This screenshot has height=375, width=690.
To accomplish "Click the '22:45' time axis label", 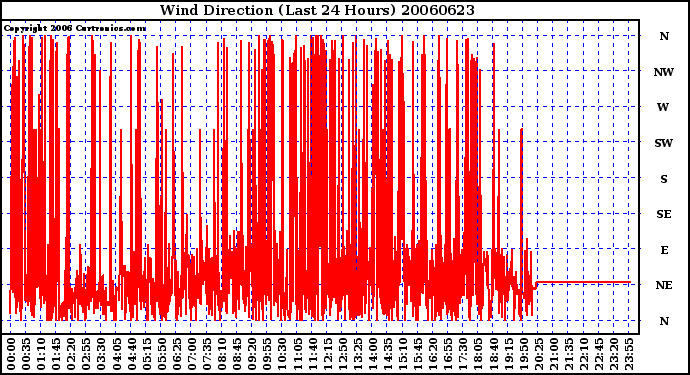I will [x=599, y=354].
